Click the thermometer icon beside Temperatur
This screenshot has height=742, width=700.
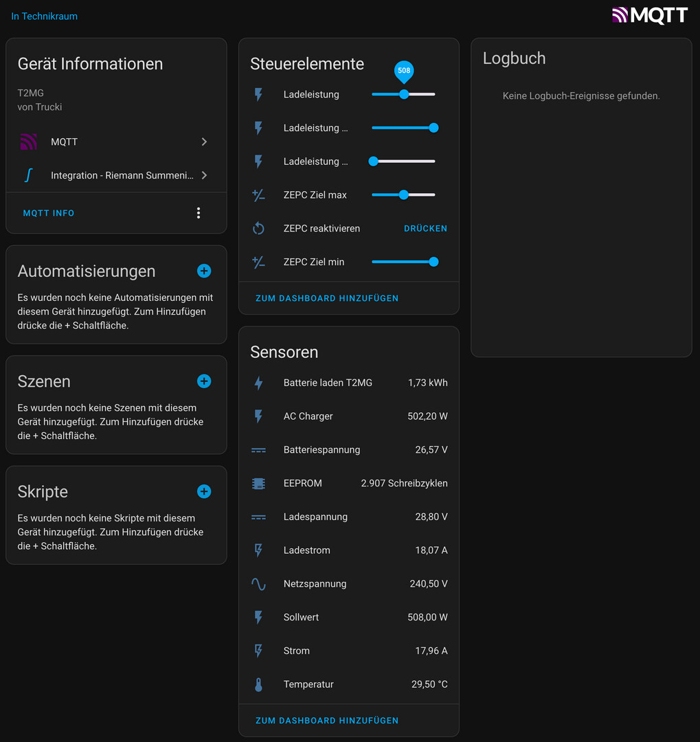point(258,684)
